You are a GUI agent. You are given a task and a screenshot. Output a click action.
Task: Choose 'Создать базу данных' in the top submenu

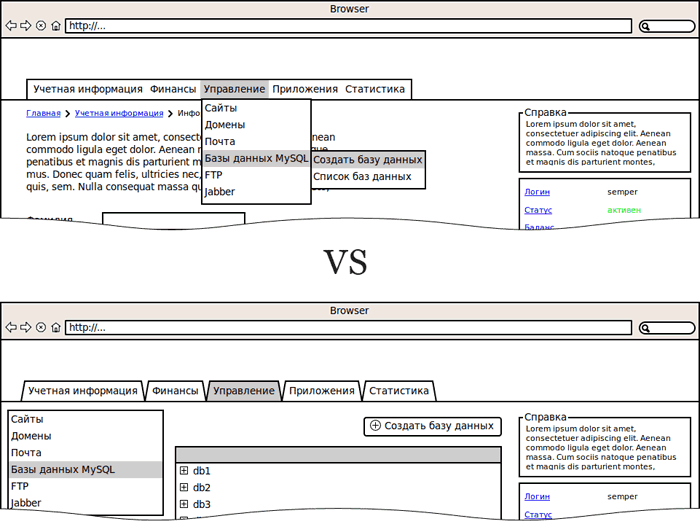tap(367, 159)
